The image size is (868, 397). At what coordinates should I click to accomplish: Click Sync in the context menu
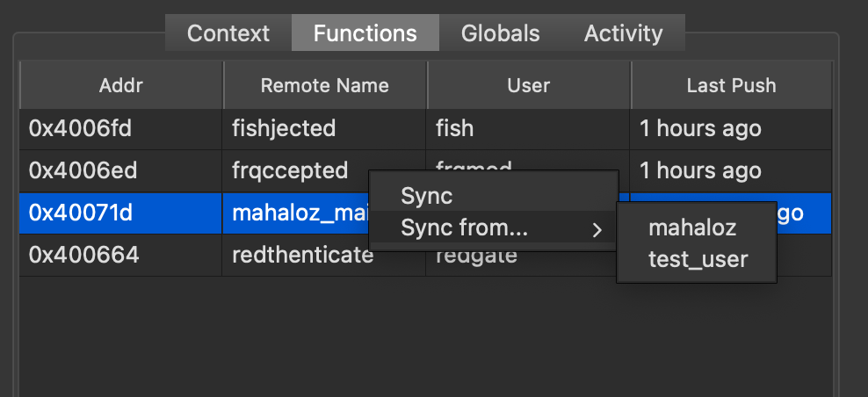click(x=426, y=197)
